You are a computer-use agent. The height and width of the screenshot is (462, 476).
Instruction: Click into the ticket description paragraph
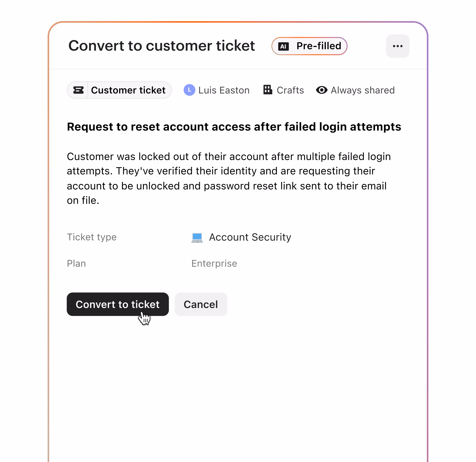(228, 178)
